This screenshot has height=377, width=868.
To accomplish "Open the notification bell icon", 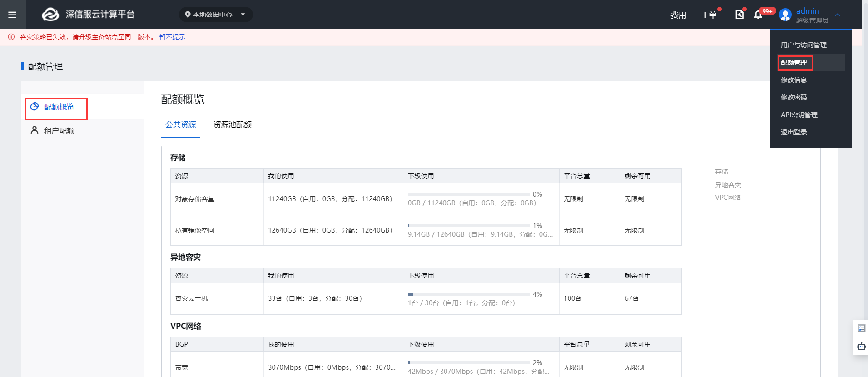I will point(758,15).
